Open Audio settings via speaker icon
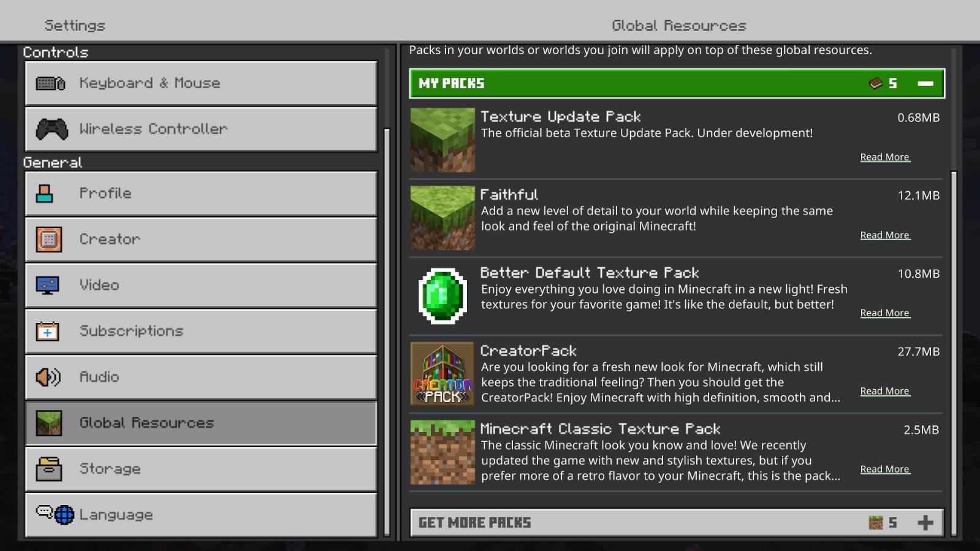The height and width of the screenshot is (551, 980). click(48, 377)
